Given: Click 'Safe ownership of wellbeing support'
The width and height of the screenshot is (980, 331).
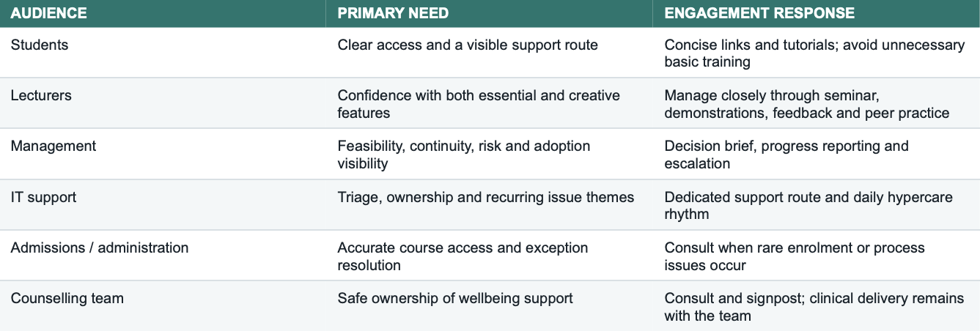Looking at the screenshot, I should (455, 299).
